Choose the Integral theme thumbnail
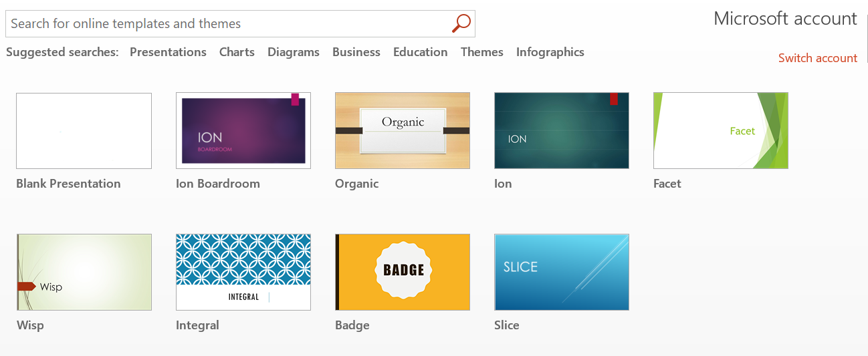The width and height of the screenshot is (868, 356). tap(243, 272)
